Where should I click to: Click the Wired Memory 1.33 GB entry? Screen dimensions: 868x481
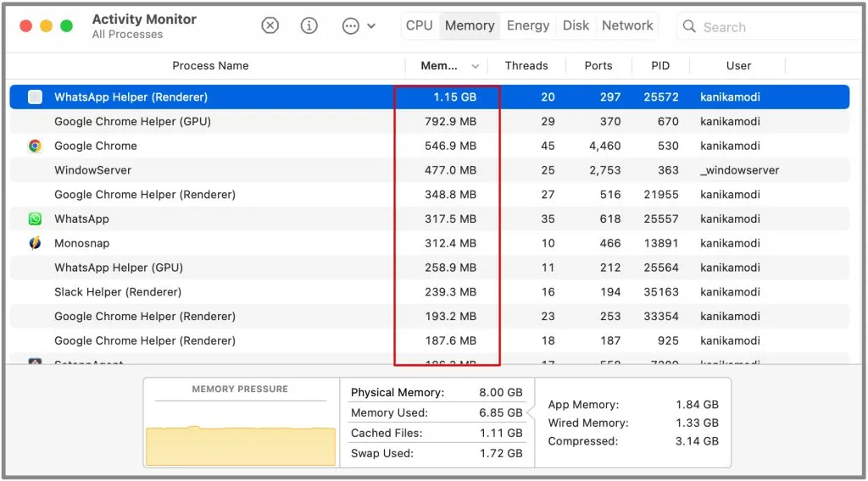coord(632,423)
